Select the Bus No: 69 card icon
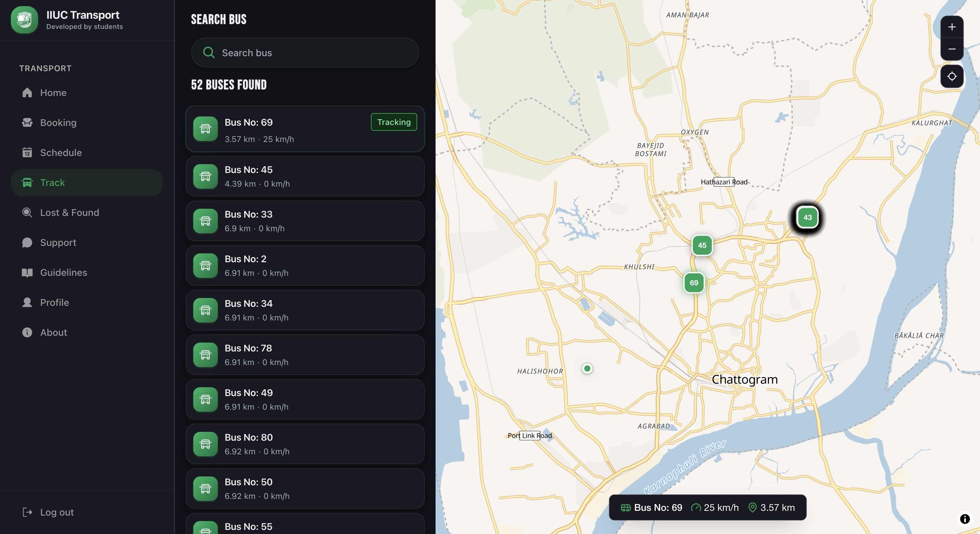The height and width of the screenshot is (534, 980). [206, 129]
